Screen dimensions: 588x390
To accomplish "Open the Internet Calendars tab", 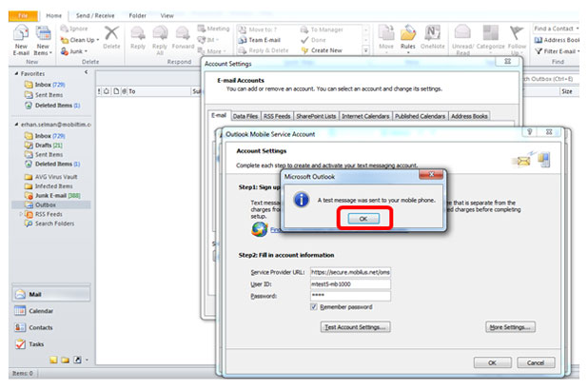I will [x=365, y=116].
